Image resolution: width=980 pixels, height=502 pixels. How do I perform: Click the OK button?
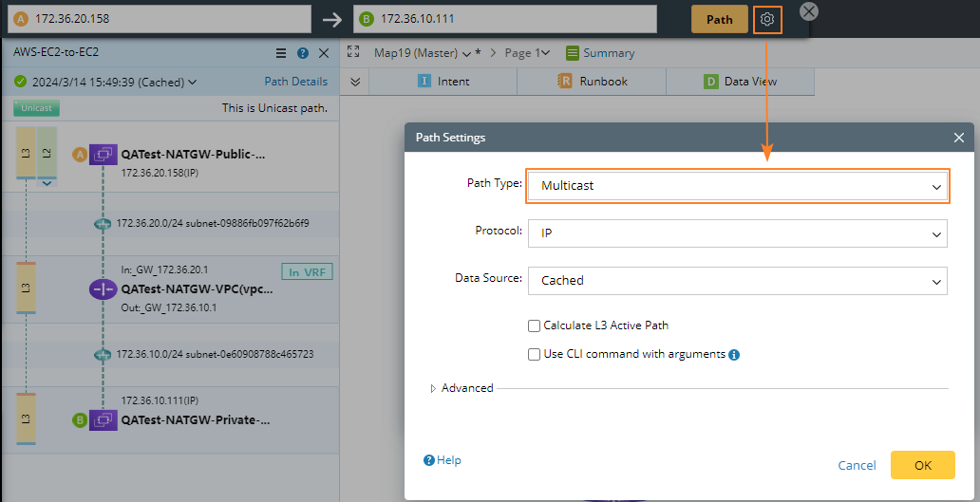(x=922, y=465)
